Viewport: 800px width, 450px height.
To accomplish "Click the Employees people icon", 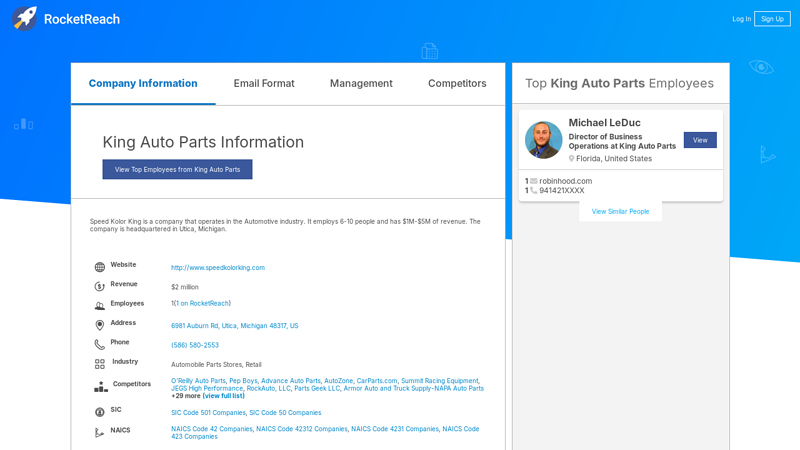I will coord(99,306).
